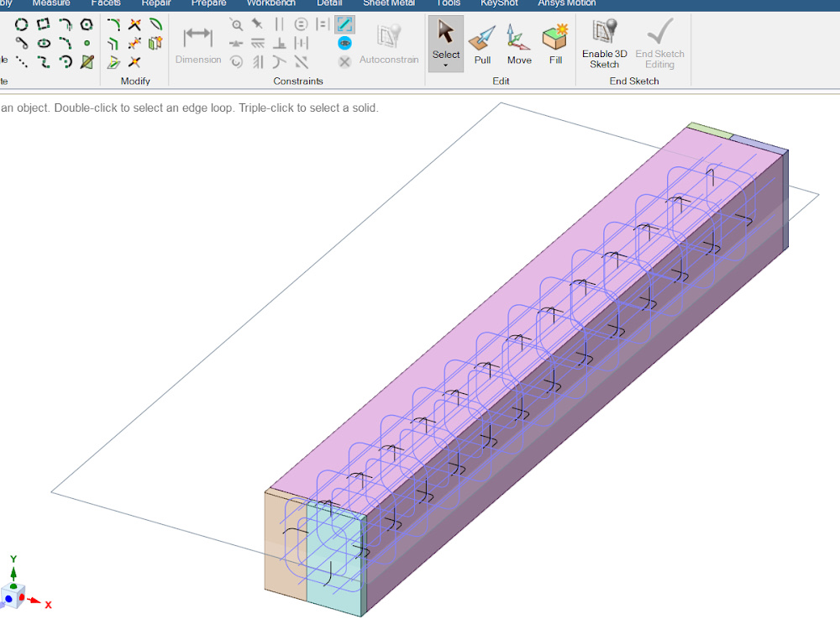840x630 pixels.
Task: Toggle the highlighted sketch constraint status icon
Action: coord(344,24)
